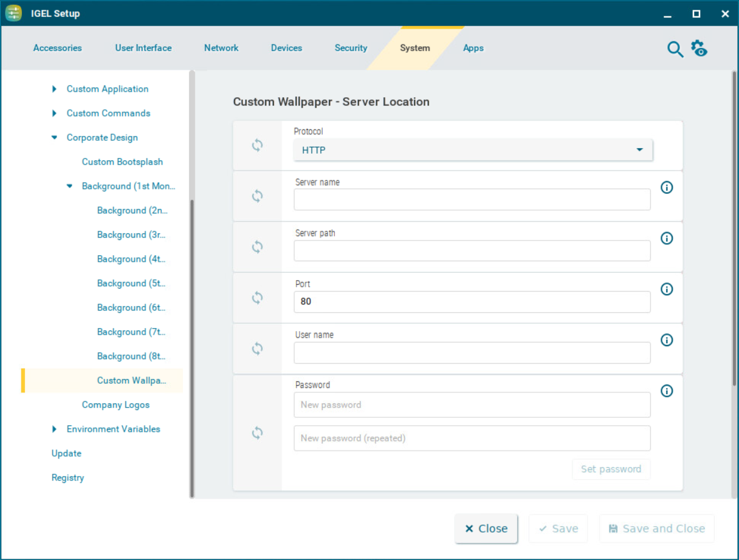Click info icon next to Server name
Image resolution: width=739 pixels, height=560 pixels.
coord(667,188)
